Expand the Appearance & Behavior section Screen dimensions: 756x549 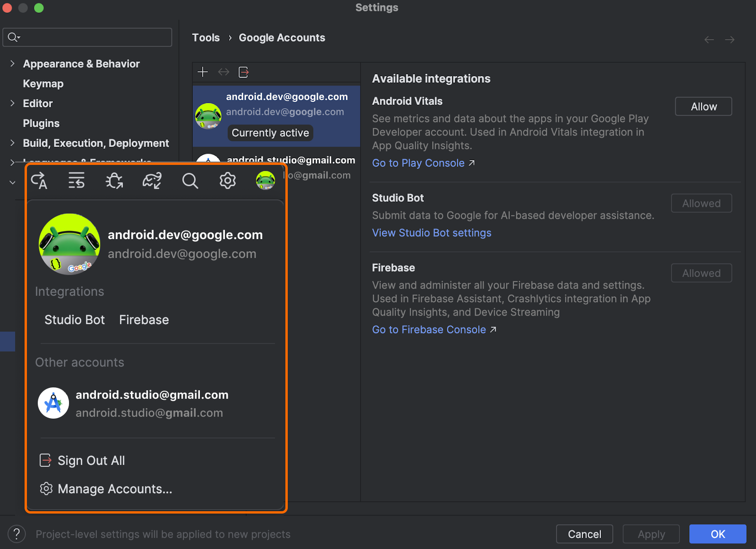[12, 64]
